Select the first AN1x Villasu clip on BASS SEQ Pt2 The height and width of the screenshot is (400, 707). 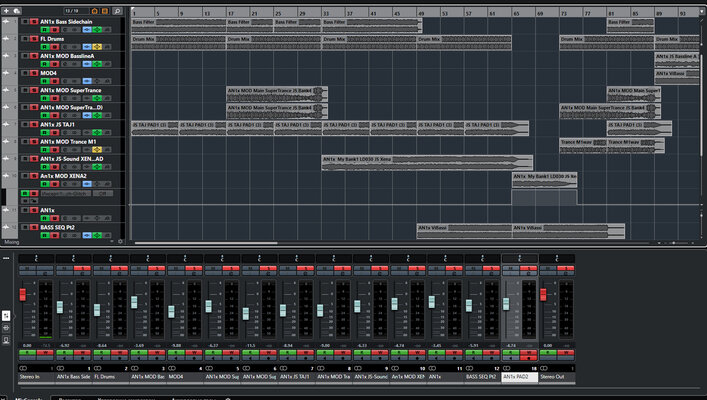pos(464,231)
